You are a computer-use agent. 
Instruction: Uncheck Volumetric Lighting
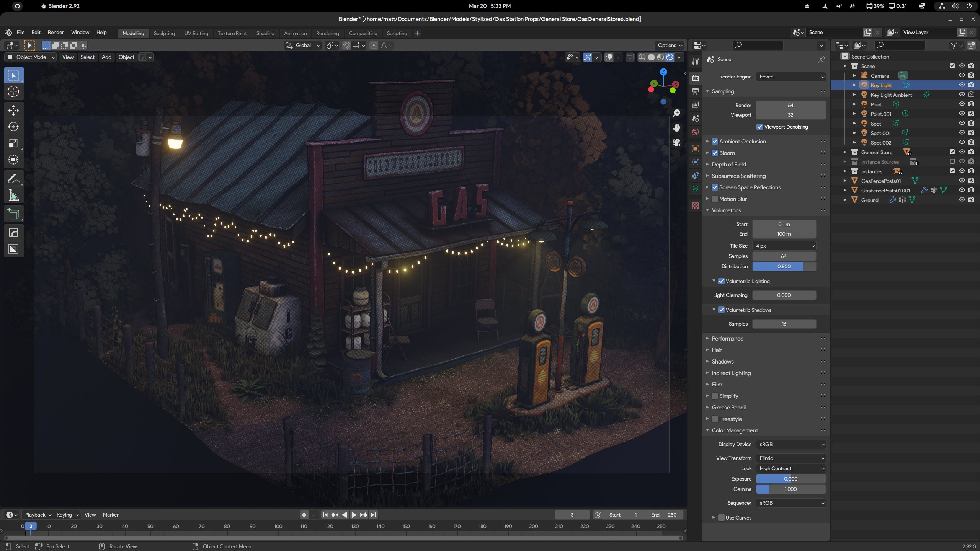point(721,281)
